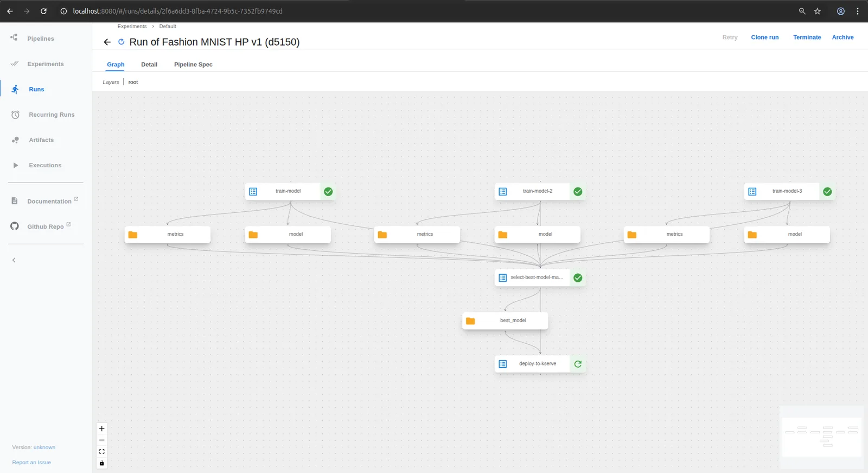
Task: Click the success checkmark on train-model
Action: [328, 192]
